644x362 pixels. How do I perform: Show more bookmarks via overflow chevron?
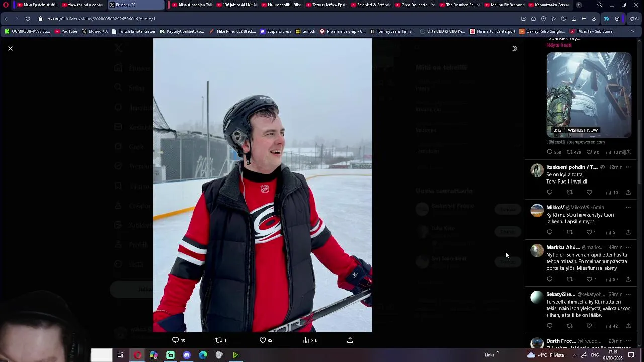point(632,31)
